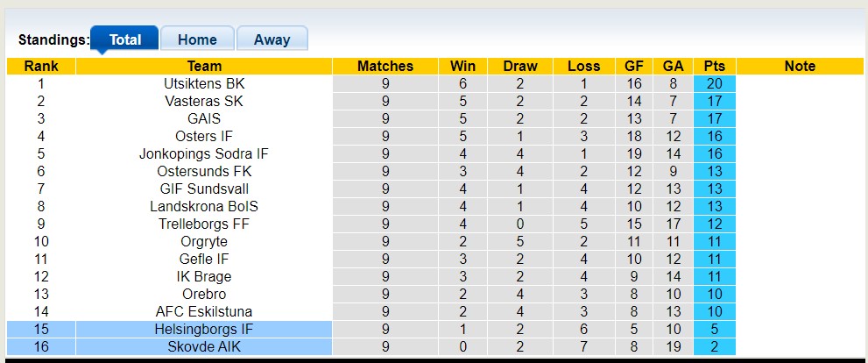Open Skovde AIK team page
Image resolution: width=868 pixels, height=363 pixels.
tap(204, 347)
